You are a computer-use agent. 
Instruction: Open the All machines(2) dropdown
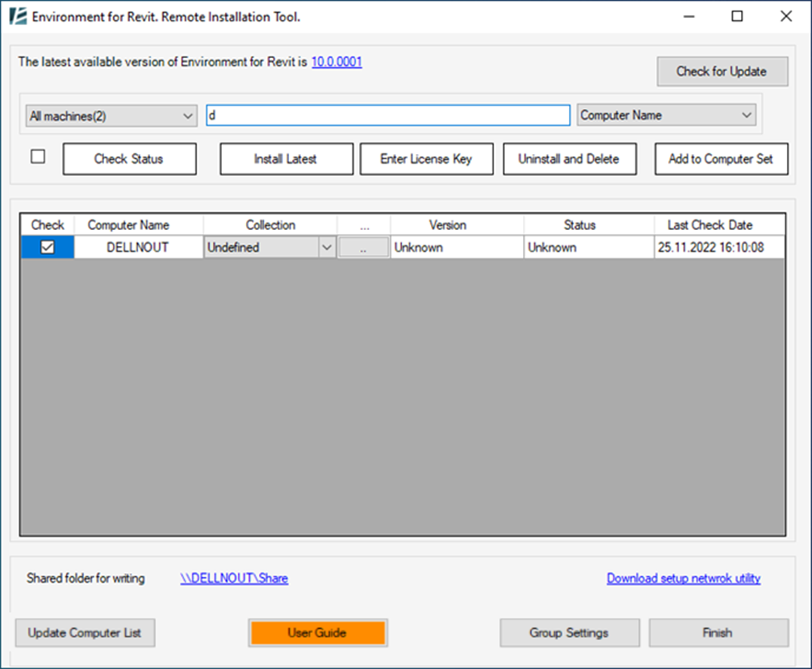coord(112,116)
